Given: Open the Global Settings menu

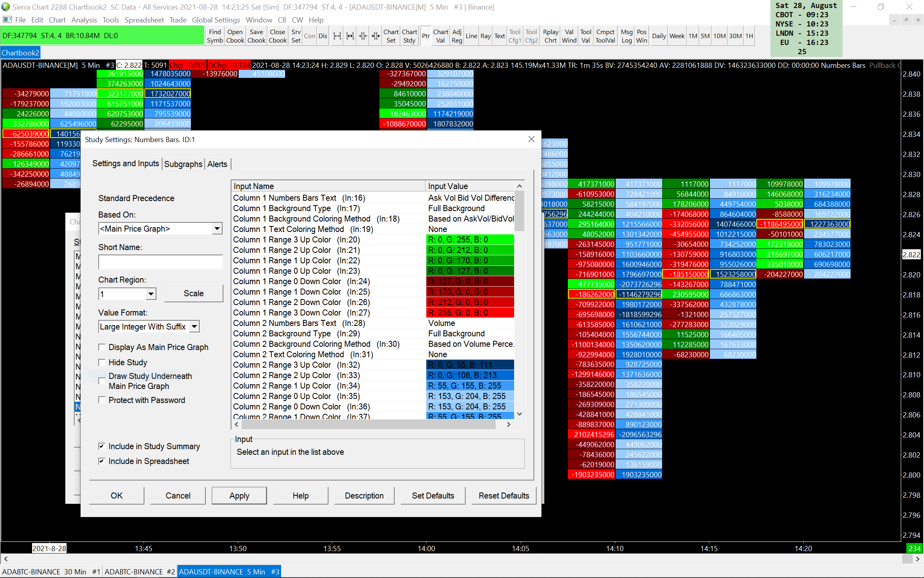Looking at the screenshot, I should point(216,20).
